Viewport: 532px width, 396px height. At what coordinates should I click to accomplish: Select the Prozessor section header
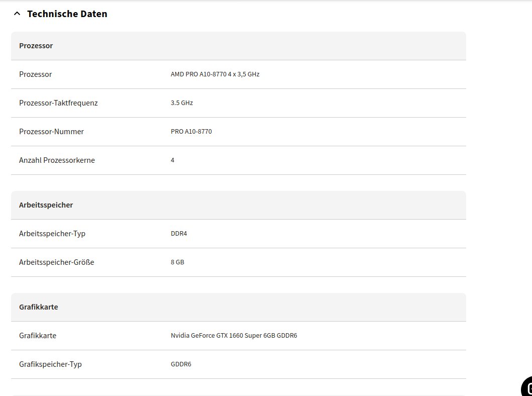pos(36,46)
